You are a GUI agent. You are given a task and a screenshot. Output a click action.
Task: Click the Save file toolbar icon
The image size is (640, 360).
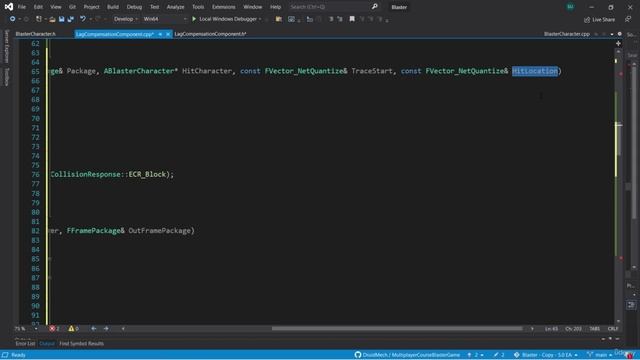click(62, 19)
